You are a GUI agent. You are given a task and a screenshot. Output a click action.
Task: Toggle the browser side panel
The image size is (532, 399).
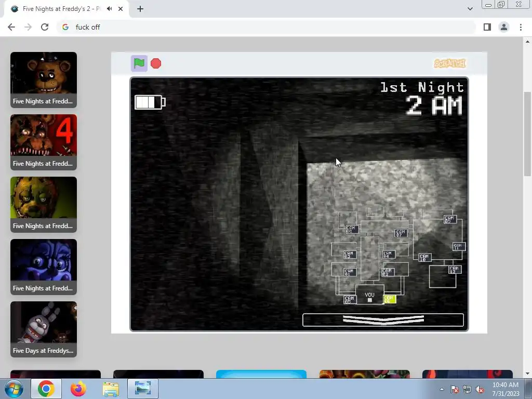coord(487,27)
